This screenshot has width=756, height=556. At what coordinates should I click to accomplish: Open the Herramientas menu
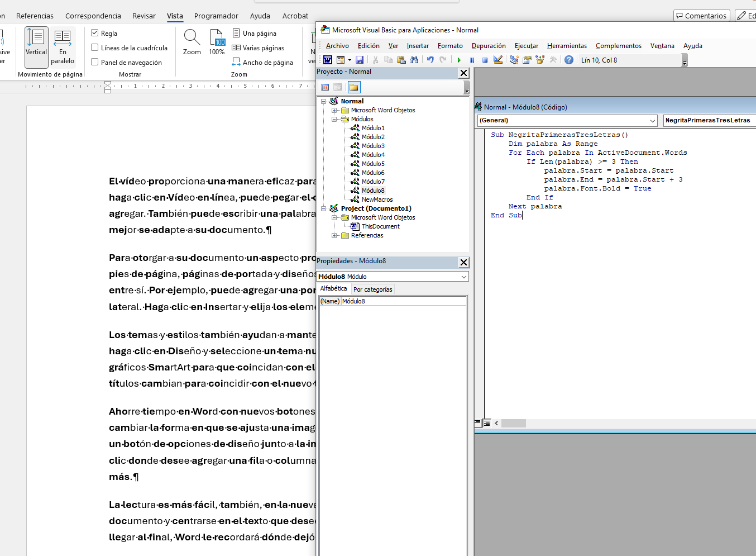point(567,46)
